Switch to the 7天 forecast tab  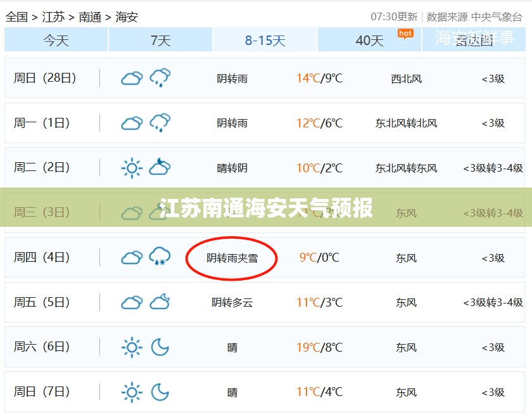(x=160, y=40)
